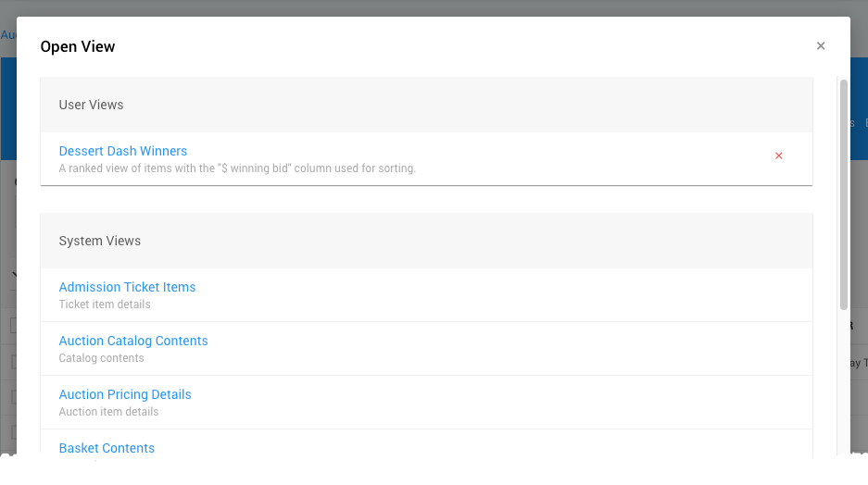Click the dialog's vertical scrollbar thumb
This screenshot has height=485, width=868.
(x=843, y=194)
